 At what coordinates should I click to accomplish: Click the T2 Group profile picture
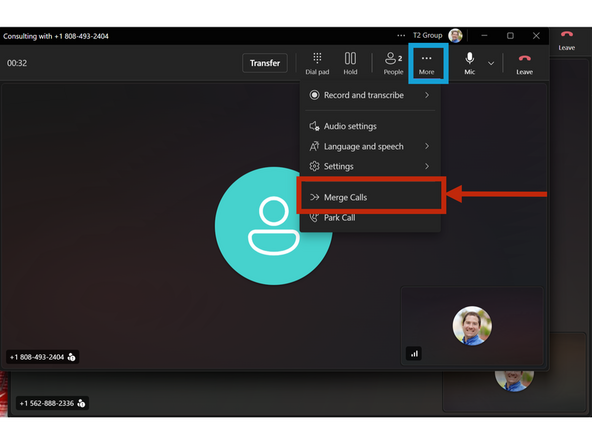(455, 35)
